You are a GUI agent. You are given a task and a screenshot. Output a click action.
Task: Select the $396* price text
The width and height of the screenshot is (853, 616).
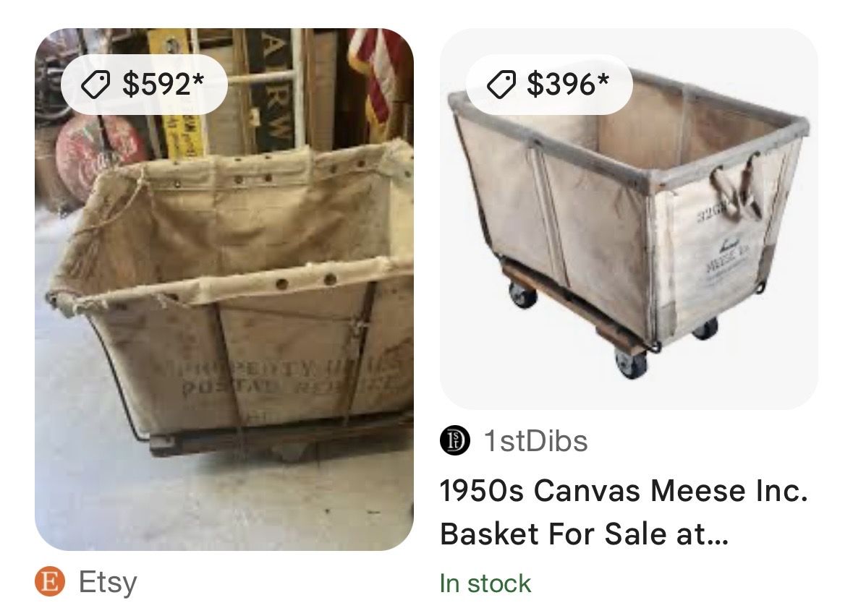[568, 85]
